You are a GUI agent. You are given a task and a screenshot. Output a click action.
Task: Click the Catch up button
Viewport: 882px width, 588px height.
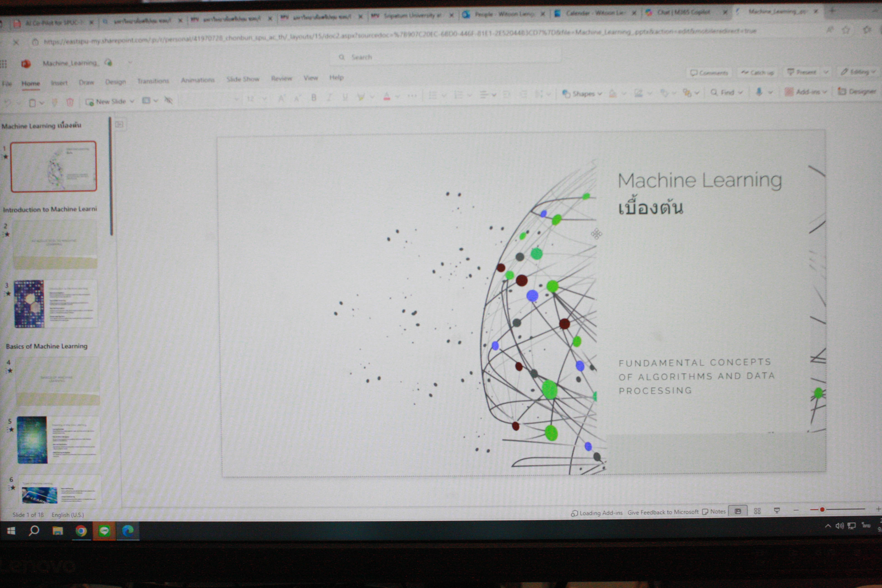click(757, 72)
